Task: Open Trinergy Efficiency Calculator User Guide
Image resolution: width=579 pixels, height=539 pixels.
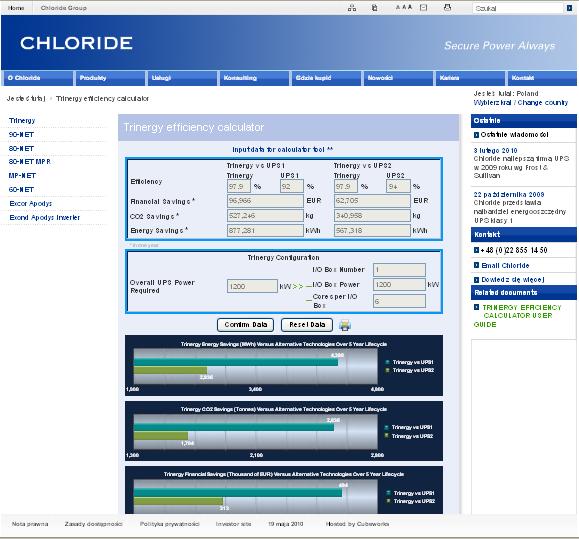Action: (x=518, y=316)
